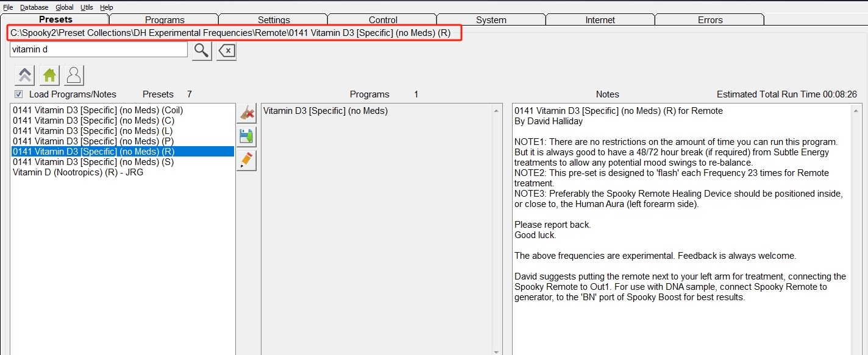Toggle Load Programs/Notes checkbox
Screen dimensions: 868x355
click(19, 94)
